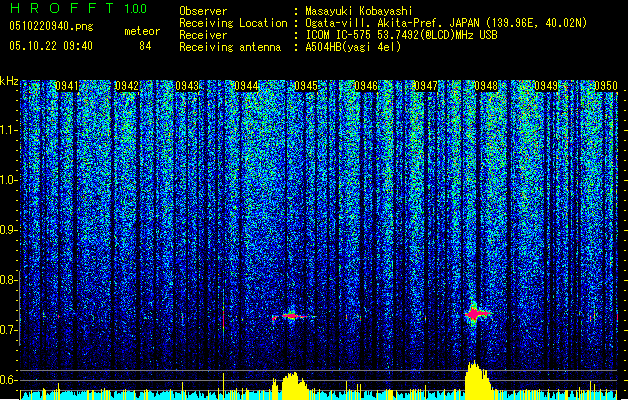Click the receiver ICOM IC-575 text
629x400 pixels.
point(401,35)
